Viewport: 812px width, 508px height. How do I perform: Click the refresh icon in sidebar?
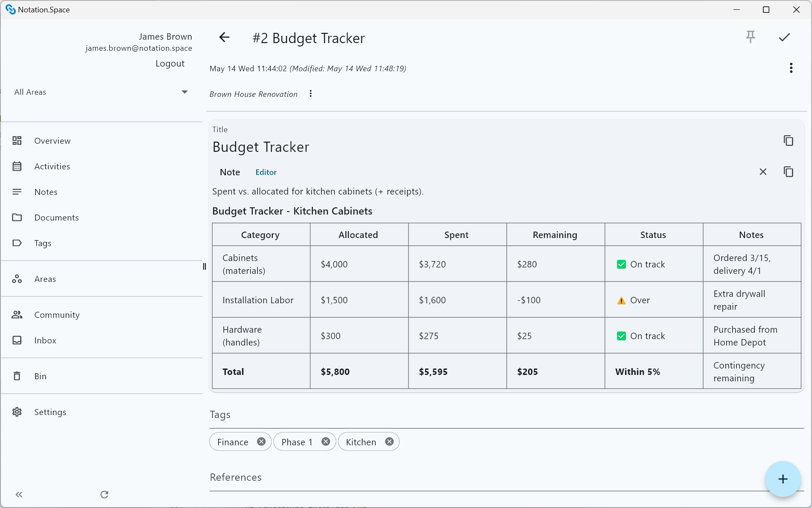coord(104,495)
